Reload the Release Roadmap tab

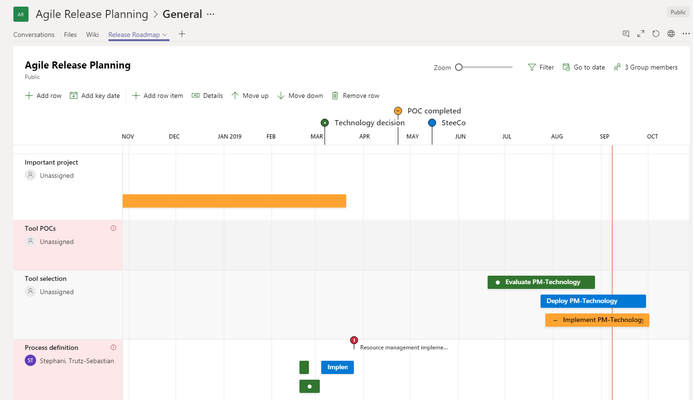click(x=656, y=34)
